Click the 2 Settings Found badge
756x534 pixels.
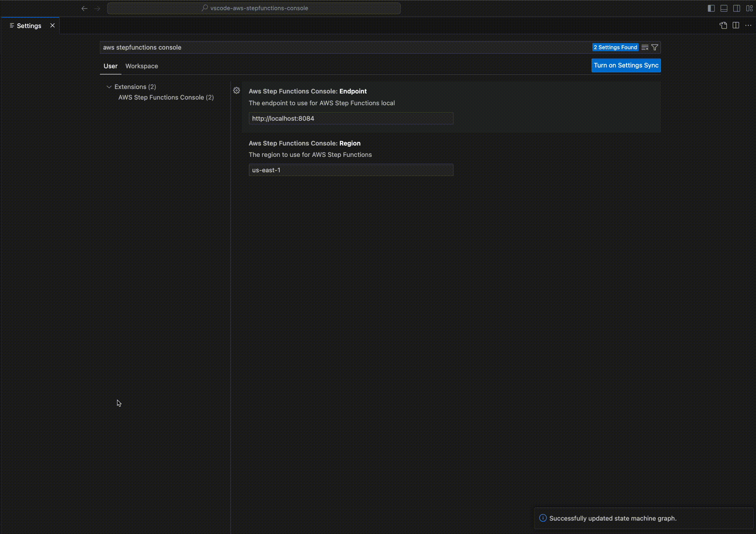tap(615, 47)
